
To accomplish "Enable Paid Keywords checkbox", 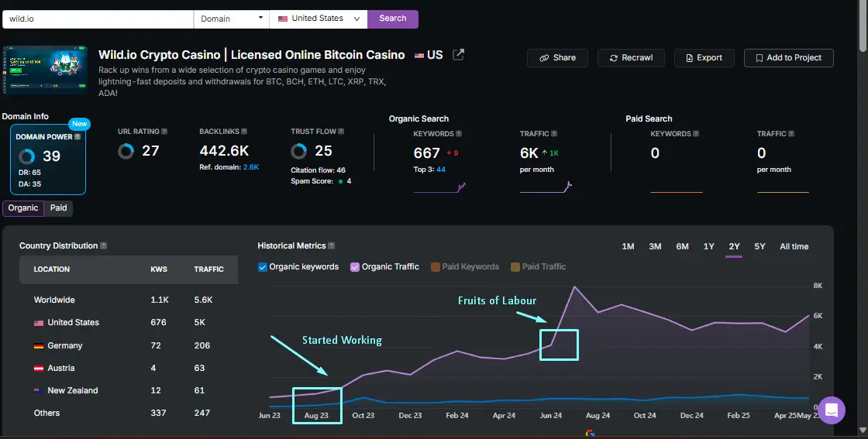I will pos(435,267).
